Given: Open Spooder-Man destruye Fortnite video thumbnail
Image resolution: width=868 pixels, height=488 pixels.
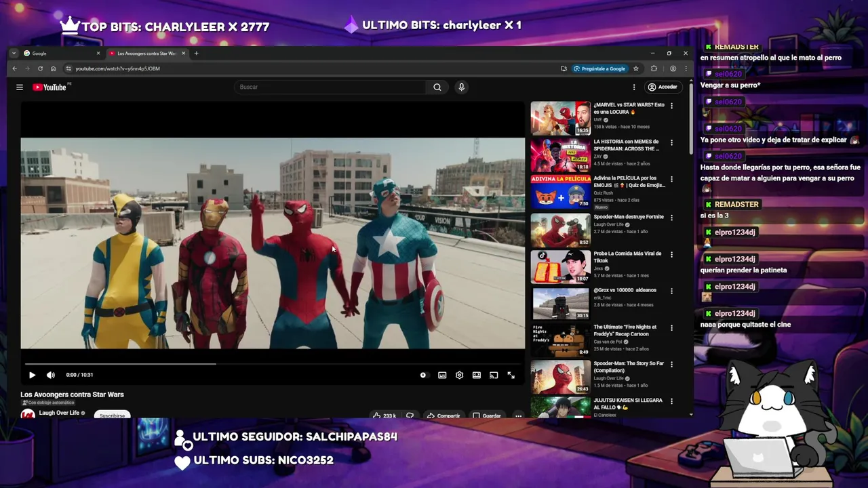Looking at the screenshot, I should [561, 230].
